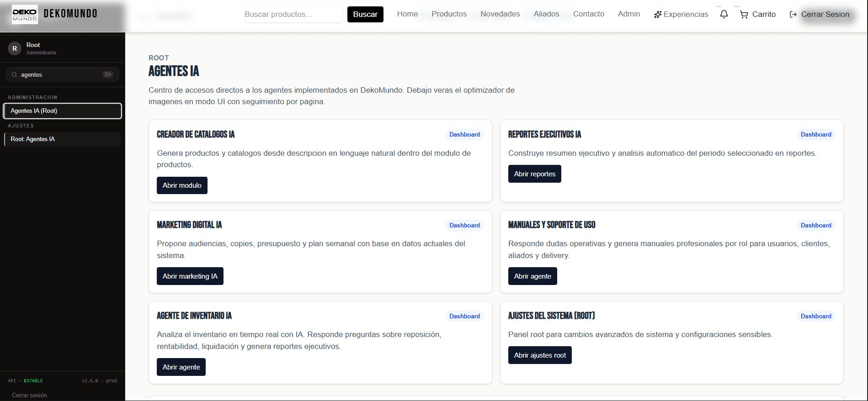Screen dimensions: 868x401
Task: Click the AJUSTES sidebar section label
Action: 21,126
